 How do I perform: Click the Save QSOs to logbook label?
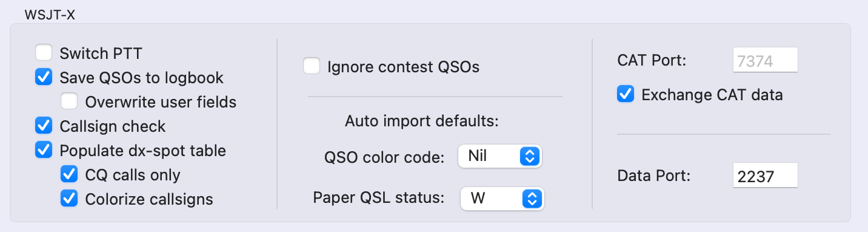[142, 78]
